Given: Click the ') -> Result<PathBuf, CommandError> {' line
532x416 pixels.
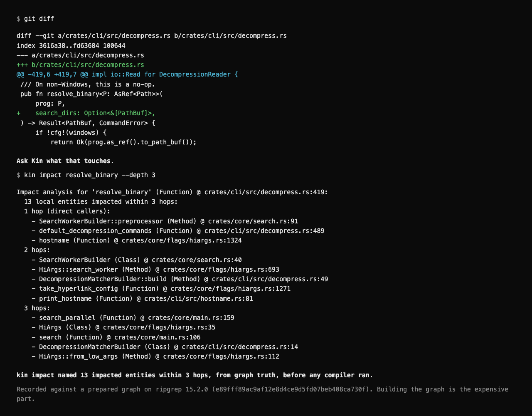Looking at the screenshot, I should tap(88, 123).
